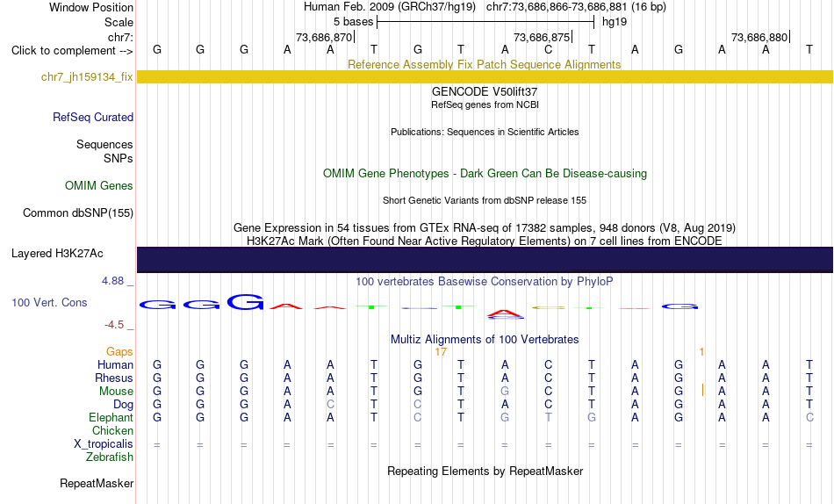Viewport: 834px width, 504px height.
Task: Click RefSeq genes from NCBI title
Action: (485, 104)
